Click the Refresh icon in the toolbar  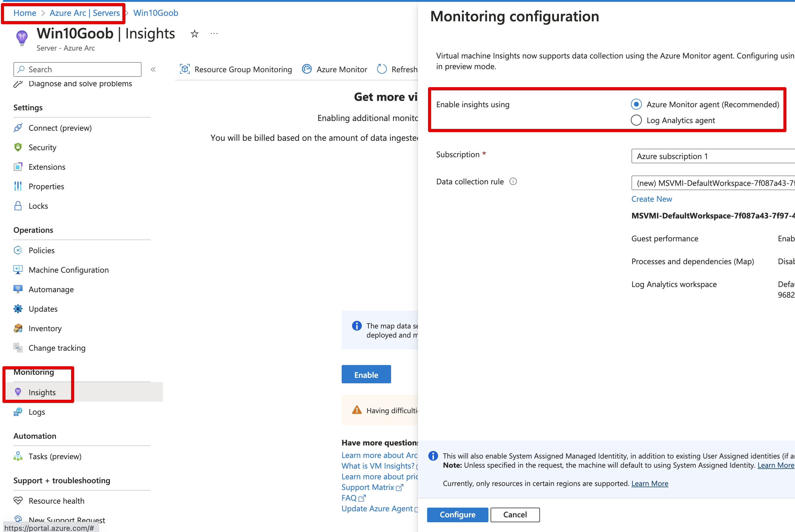pos(382,69)
